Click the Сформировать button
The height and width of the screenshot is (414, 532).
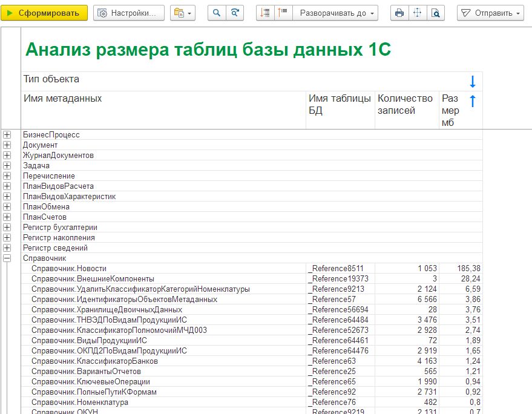[x=44, y=13]
